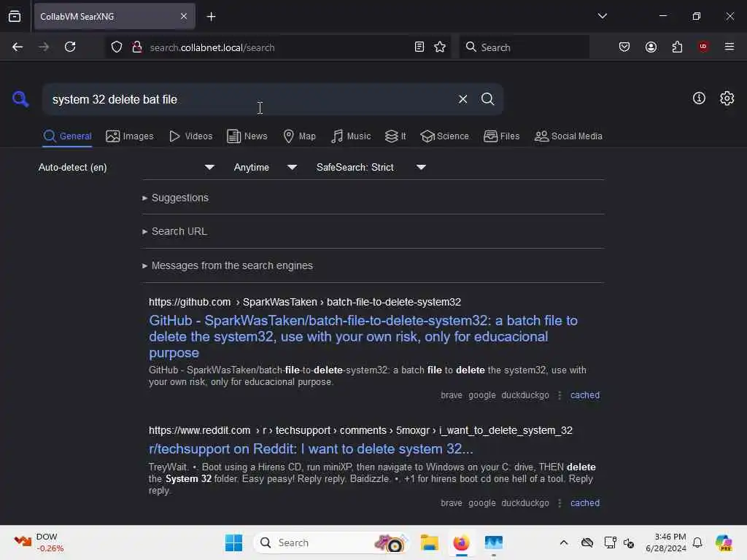This screenshot has height=560, width=747.
Task: Switch to the Social Media tab
Action: pos(568,136)
